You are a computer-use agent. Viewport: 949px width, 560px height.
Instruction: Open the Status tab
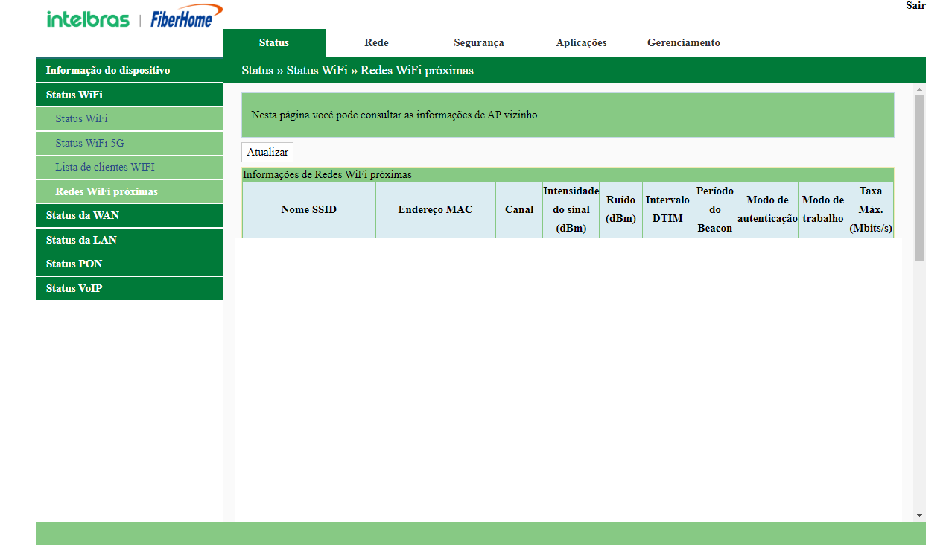click(274, 42)
